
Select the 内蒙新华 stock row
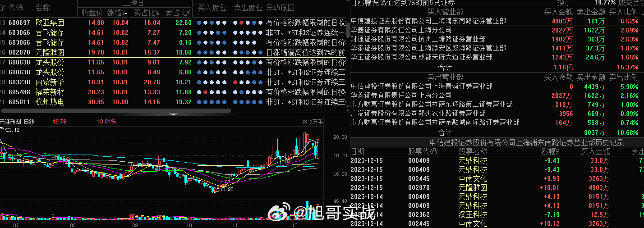click(x=173, y=82)
